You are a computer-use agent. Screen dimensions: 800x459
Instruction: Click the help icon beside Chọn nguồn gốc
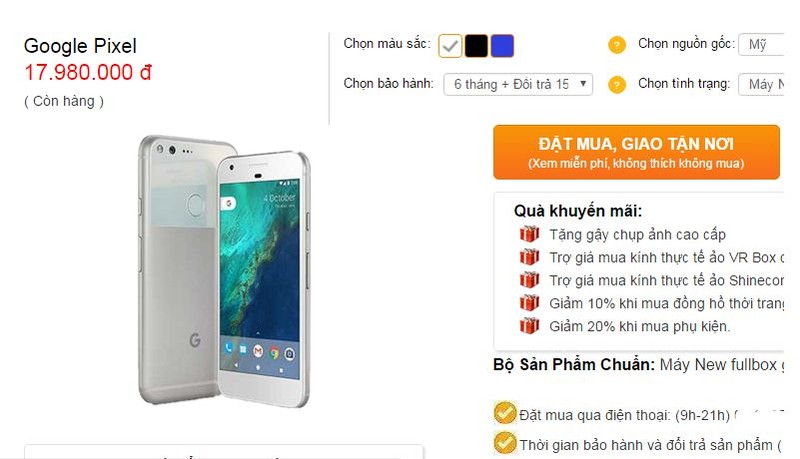click(616, 45)
